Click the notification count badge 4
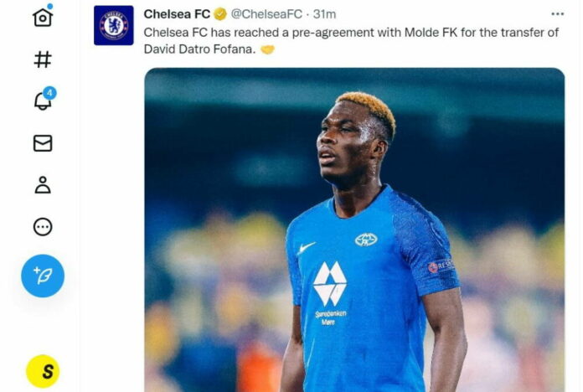This screenshot has height=392, width=583. tap(49, 93)
